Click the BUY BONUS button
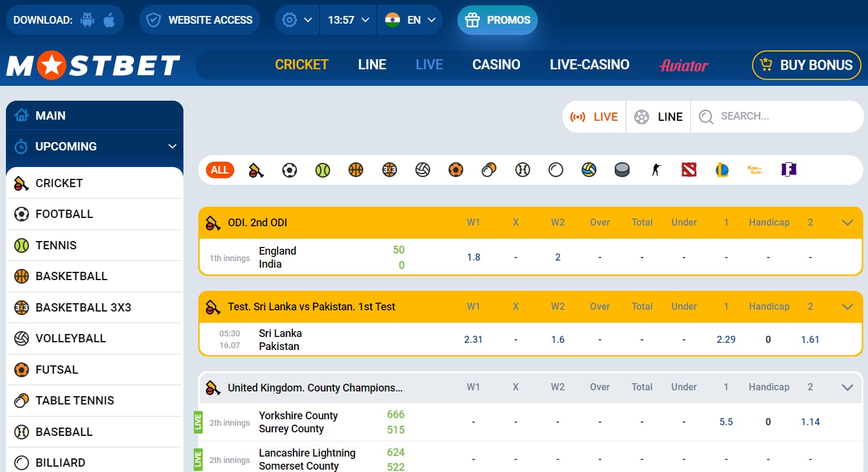This screenshot has height=472, width=868. (806, 65)
